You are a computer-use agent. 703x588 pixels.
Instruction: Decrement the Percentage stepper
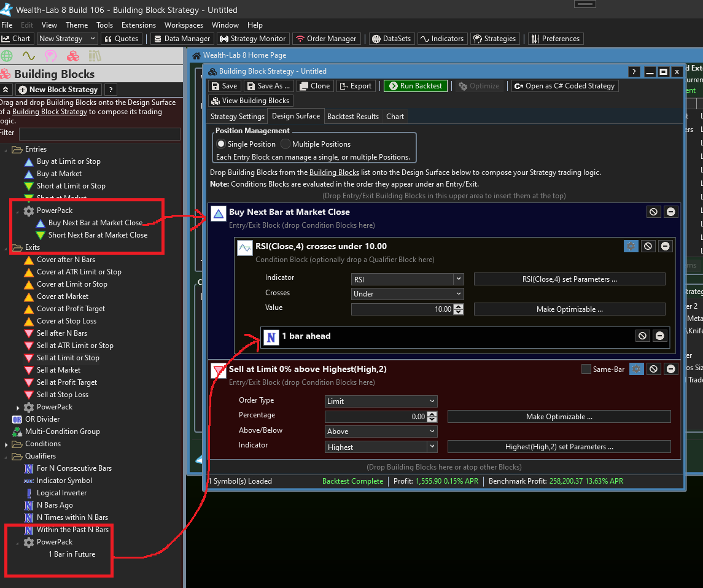pyautogui.click(x=432, y=419)
